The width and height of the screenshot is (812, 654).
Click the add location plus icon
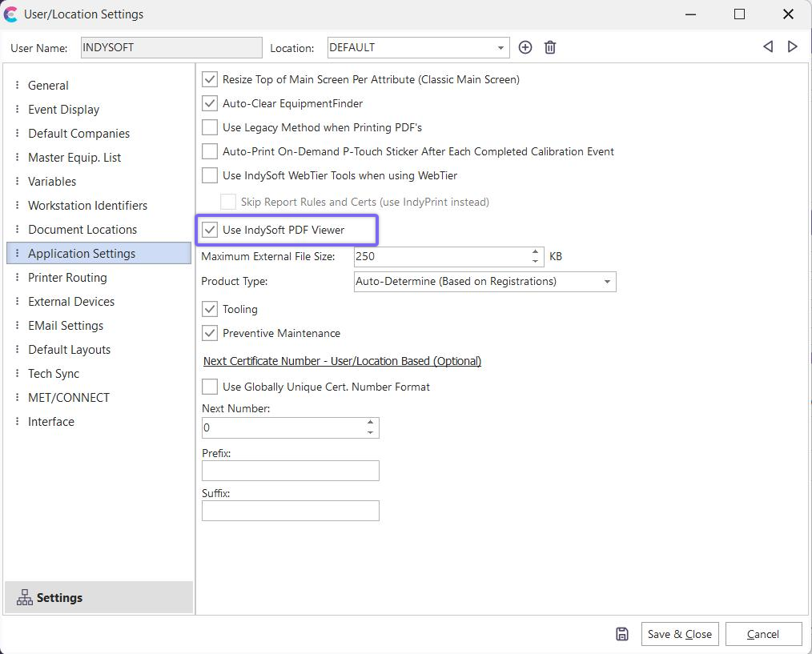pos(525,47)
